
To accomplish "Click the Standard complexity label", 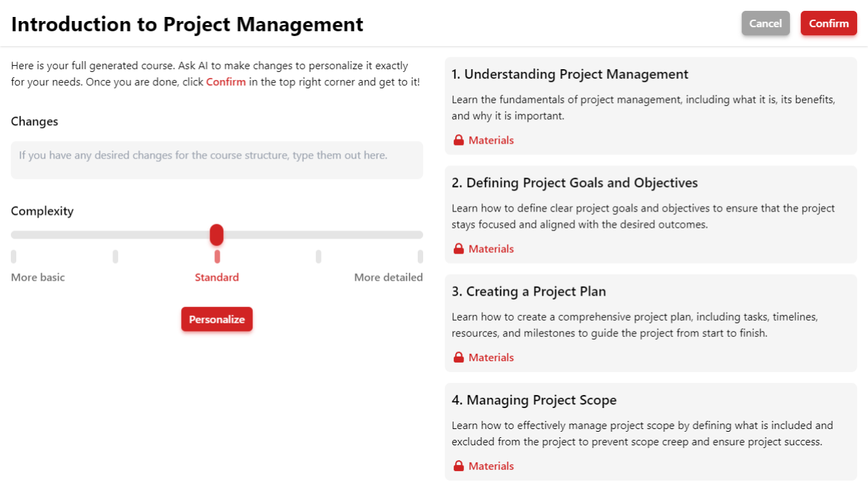I will click(217, 277).
